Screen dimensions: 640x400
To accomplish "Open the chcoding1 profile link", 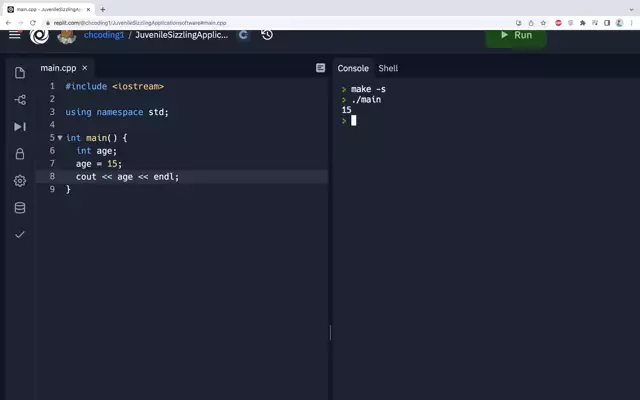I will (x=104, y=35).
